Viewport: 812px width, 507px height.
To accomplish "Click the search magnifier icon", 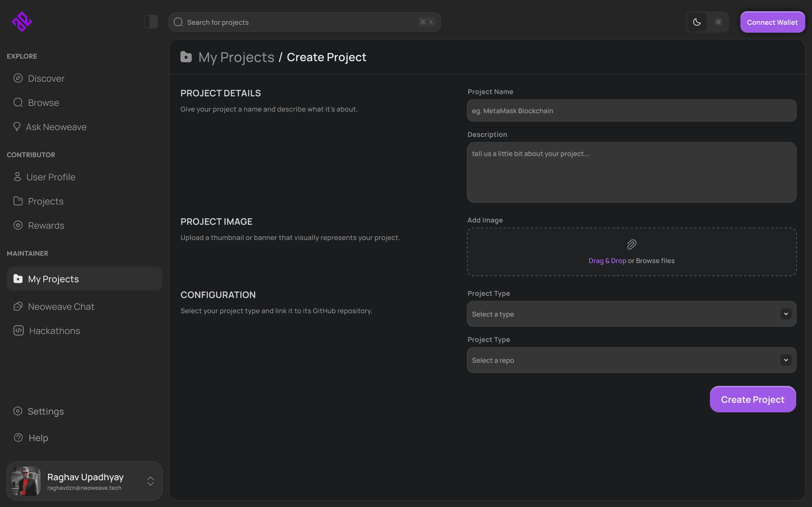I will [178, 22].
